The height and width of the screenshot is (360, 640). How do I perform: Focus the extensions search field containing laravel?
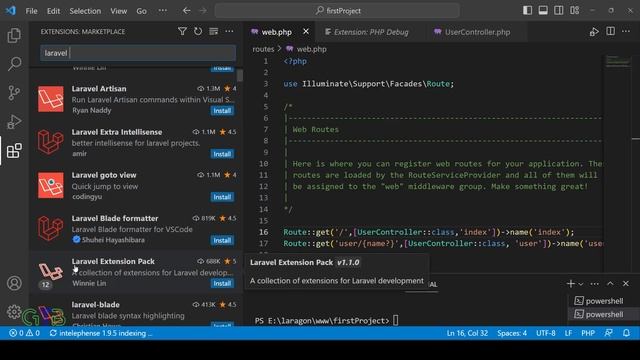138,53
